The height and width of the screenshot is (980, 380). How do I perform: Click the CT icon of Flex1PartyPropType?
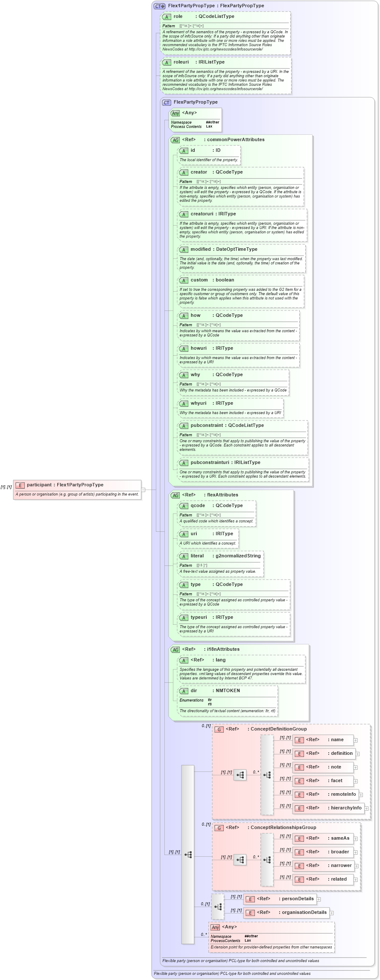click(160, 6)
